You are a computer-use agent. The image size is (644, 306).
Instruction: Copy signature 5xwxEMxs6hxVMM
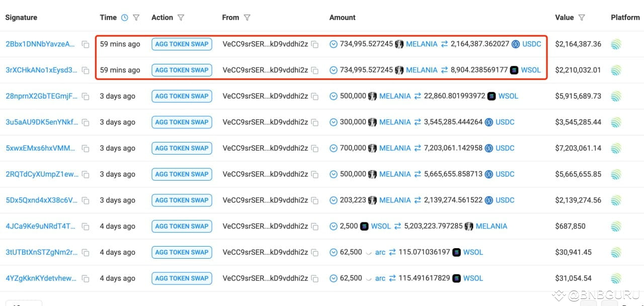pos(86,148)
